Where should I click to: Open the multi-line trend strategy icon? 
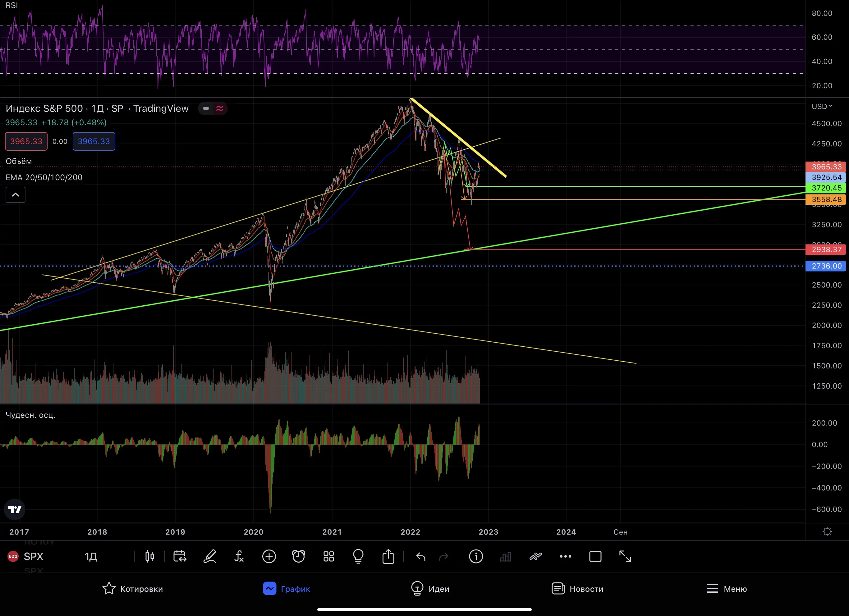536,556
